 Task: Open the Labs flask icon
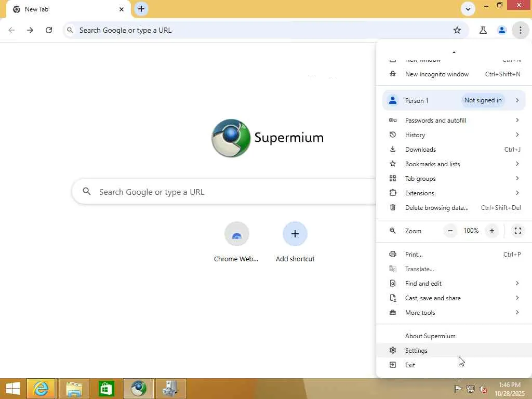point(483,30)
